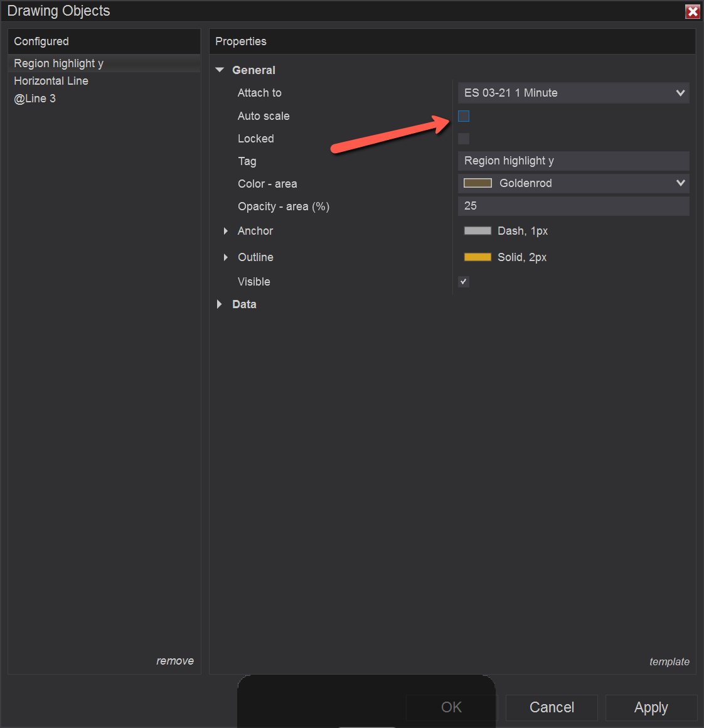Expand the Outline properties
704x728 pixels.
tap(226, 257)
